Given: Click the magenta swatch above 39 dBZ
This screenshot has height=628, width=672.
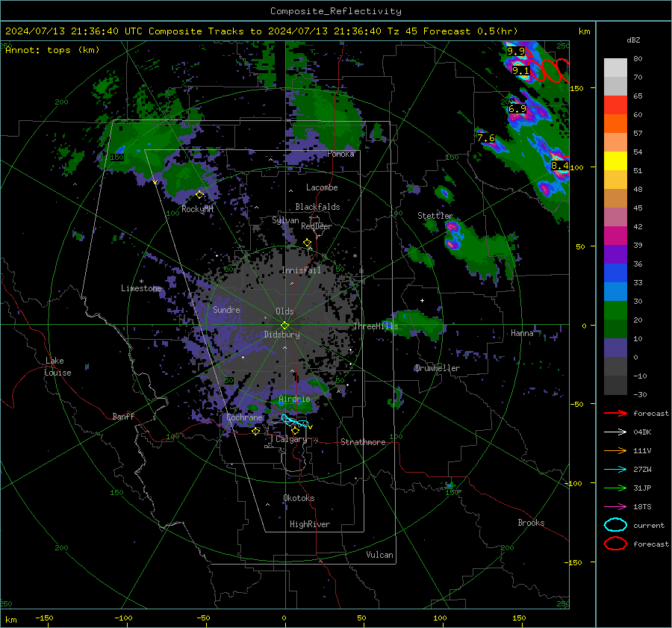Looking at the screenshot, I should tap(615, 235).
